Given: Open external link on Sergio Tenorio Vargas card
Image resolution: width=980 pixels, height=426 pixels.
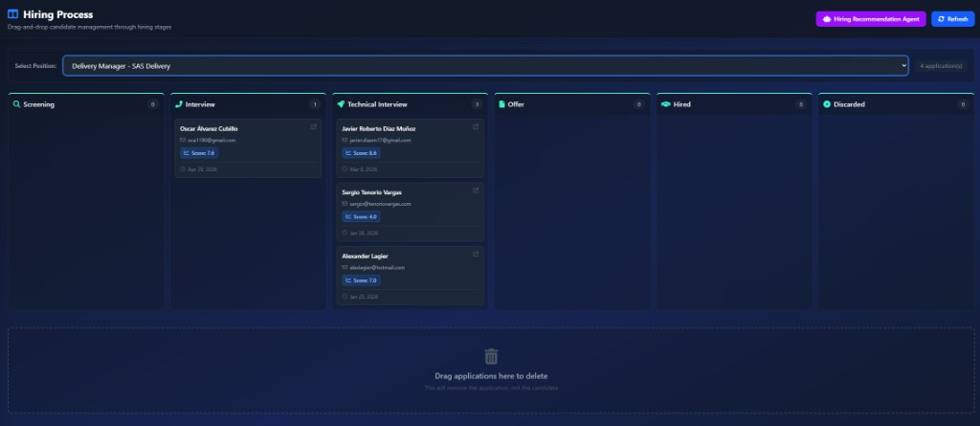Looking at the screenshot, I should pos(476,191).
